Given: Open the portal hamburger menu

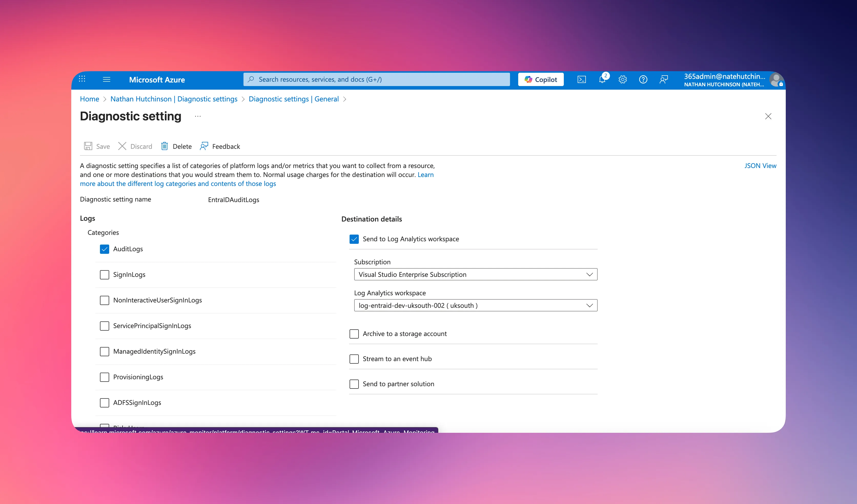Looking at the screenshot, I should pos(106,80).
